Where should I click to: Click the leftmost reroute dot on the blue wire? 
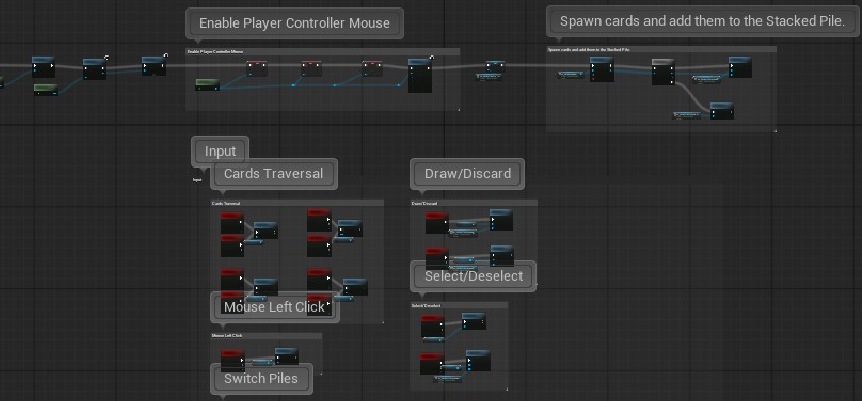click(x=292, y=85)
